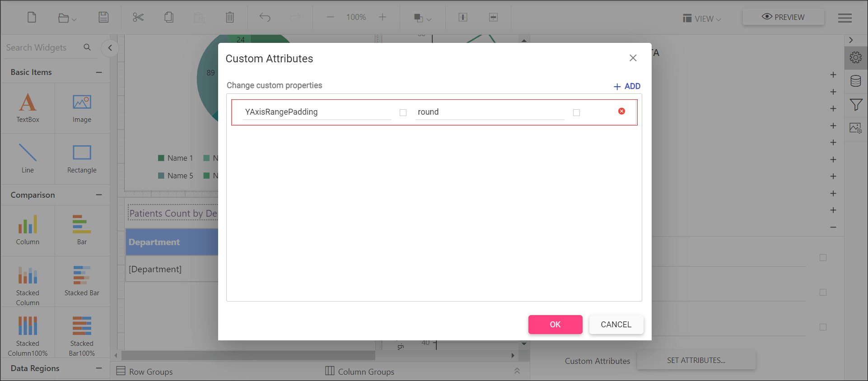This screenshot has height=381, width=868.
Task: Click the align center vertically icon
Action: pyautogui.click(x=463, y=17)
